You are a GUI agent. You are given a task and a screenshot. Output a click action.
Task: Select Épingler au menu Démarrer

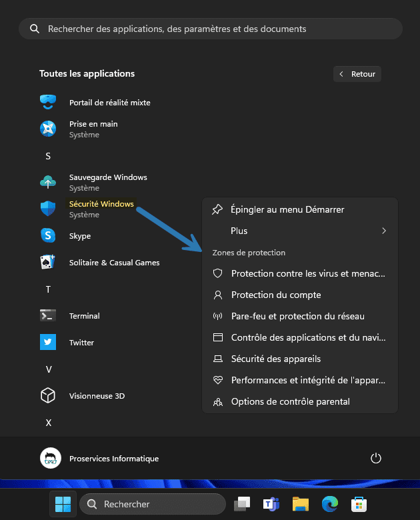coord(300,209)
